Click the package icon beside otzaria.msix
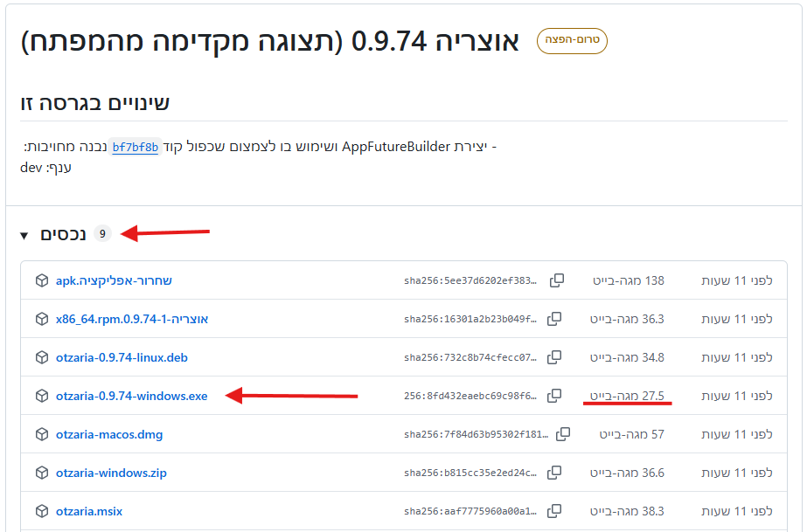This screenshot has height=532, width=807. (x=41, y=511)
